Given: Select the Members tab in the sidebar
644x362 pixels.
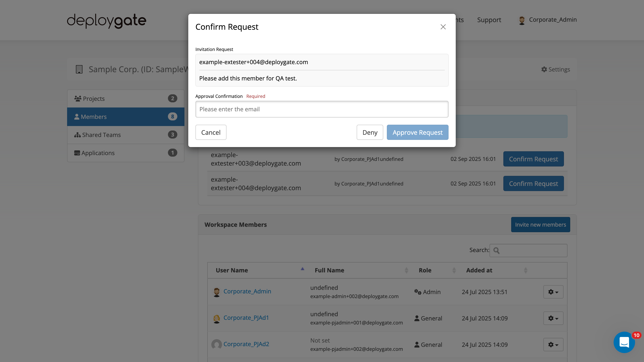Looking at the screenshot, I should pyautogui.click(x=94, y=117).
